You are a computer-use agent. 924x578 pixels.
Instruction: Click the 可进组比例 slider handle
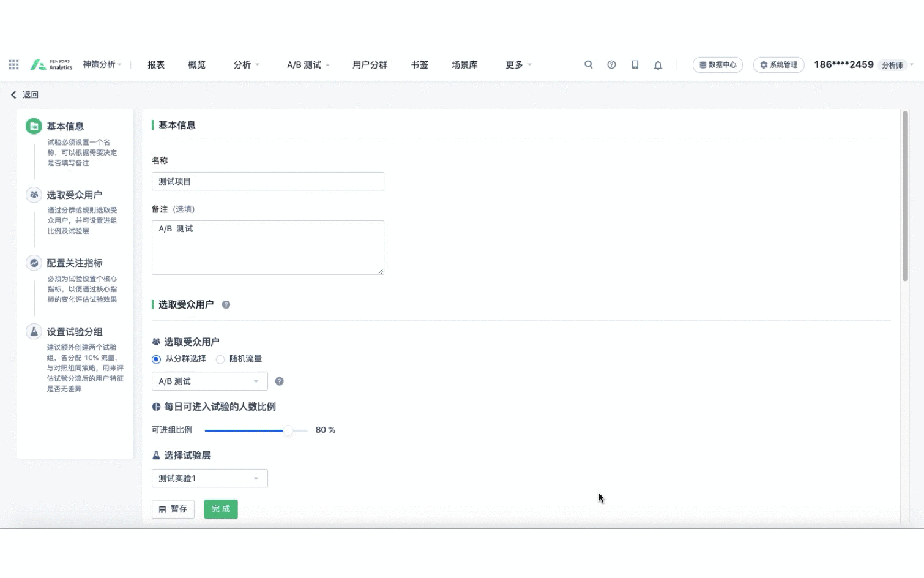coord(288,431)
